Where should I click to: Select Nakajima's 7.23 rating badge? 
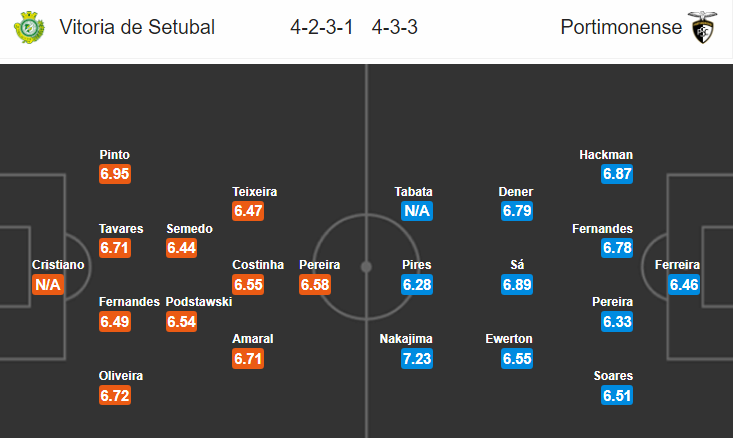click(x=417, y=359)
